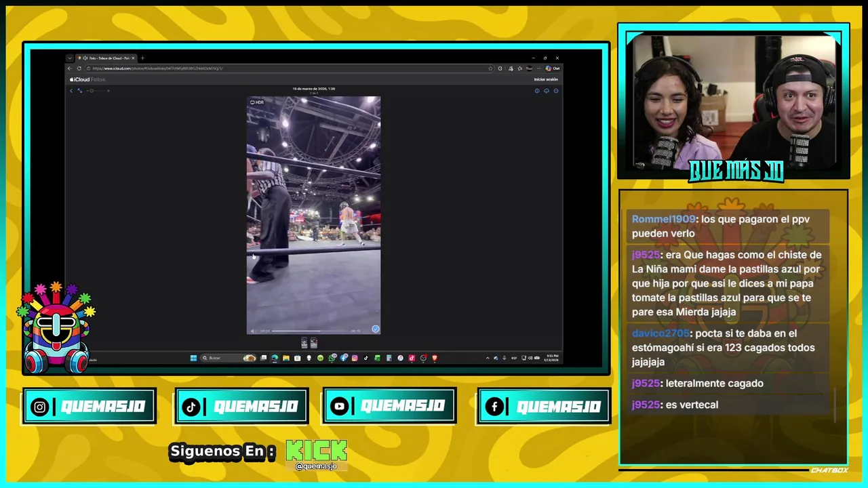The image size is (868, 488).
Task: Click the Kick @quemasjo logo
Action: point(316,454)
